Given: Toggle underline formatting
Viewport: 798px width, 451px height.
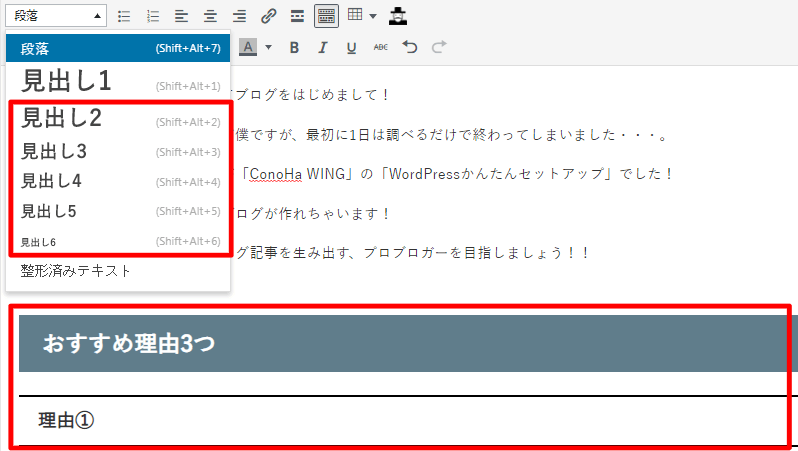Looking at the screenshot, I should click(351, 47).
